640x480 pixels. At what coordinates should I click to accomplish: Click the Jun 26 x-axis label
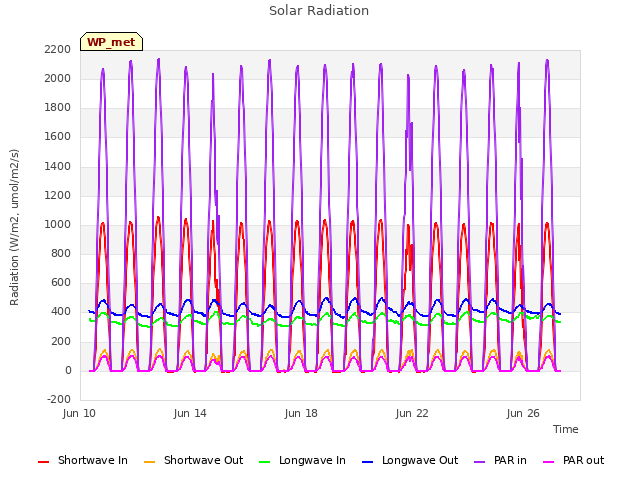tap(523, 413)
